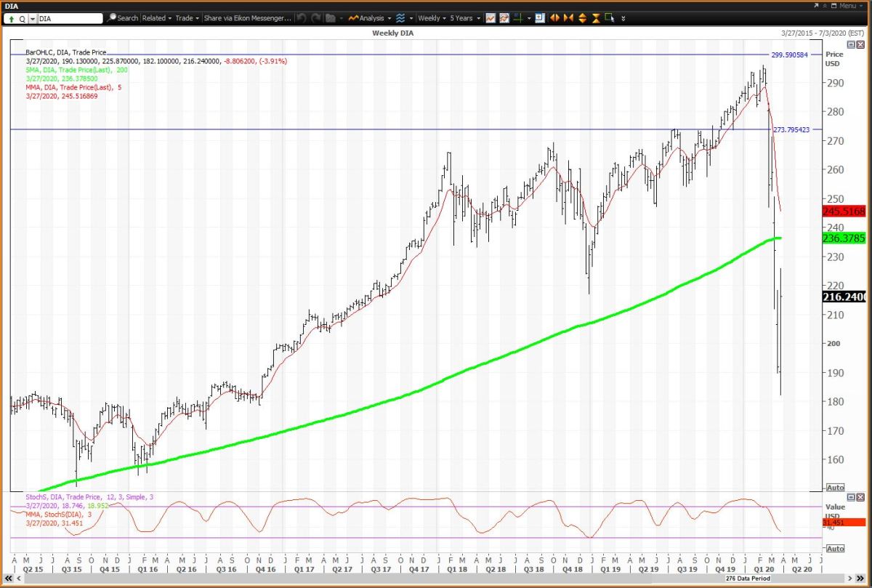
Task: Click the folder templates icon
Action: pos(331,18)
